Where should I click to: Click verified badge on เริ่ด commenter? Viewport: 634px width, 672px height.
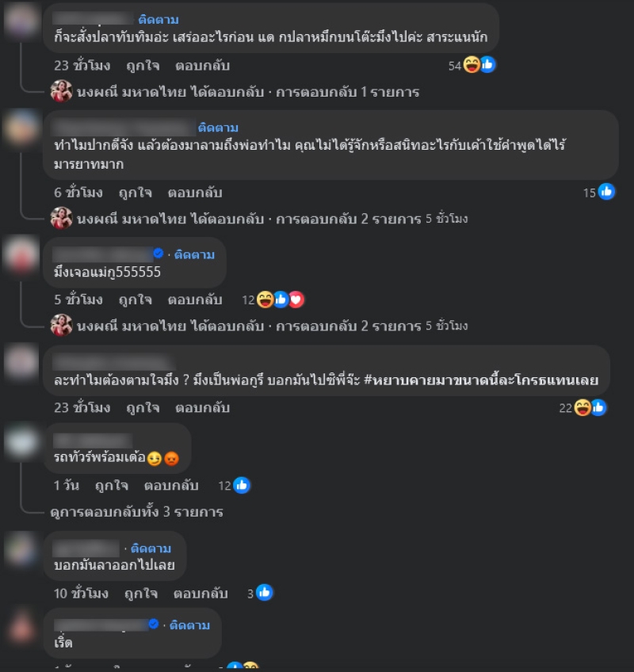[x=154, y=624]
